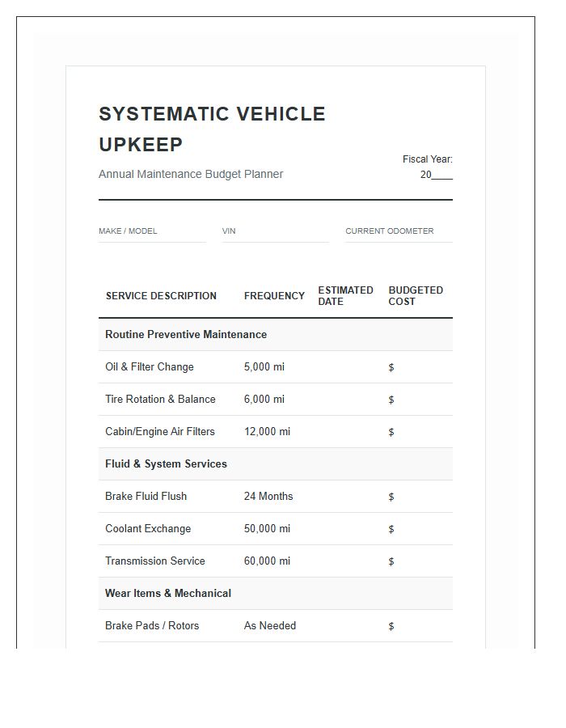This screenshot has height=728, width=566.
Task: Click the 'Oil & Filter Change' row label
Action: click(x=150, y=366)
